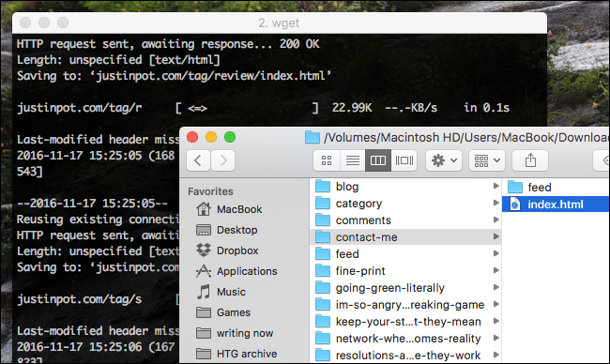Click the '200 OK' response line in terminal
This screenshot has width=610, height=364.
coord(168,44)
